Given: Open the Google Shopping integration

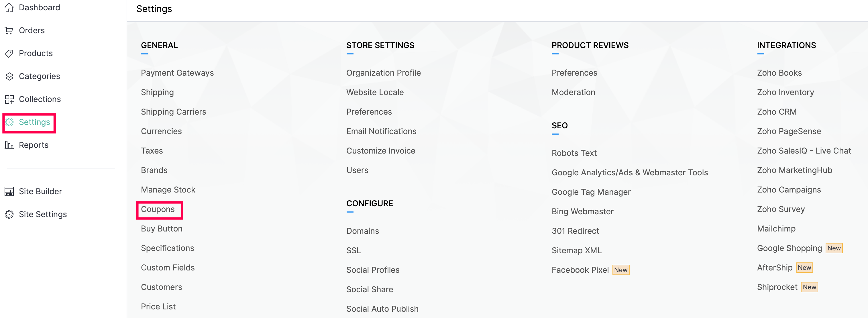Looking at the screenshot, I should [x=790, y=248].
